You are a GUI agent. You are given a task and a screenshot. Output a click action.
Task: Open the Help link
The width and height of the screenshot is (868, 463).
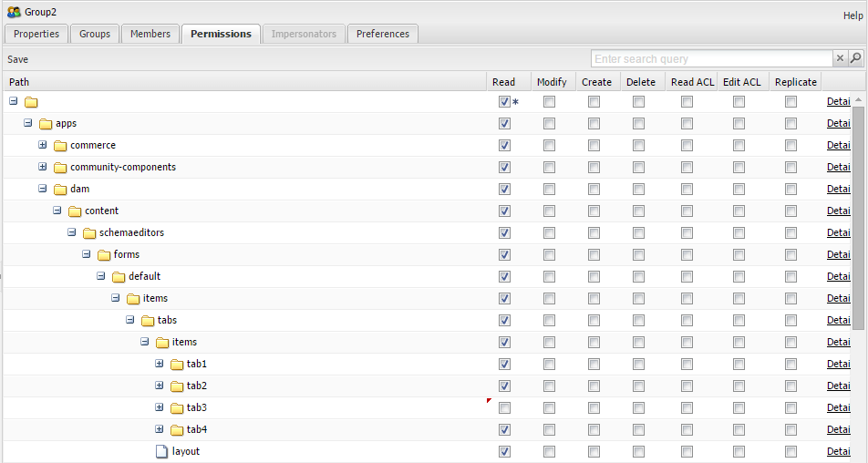click(x=852, y=16)
